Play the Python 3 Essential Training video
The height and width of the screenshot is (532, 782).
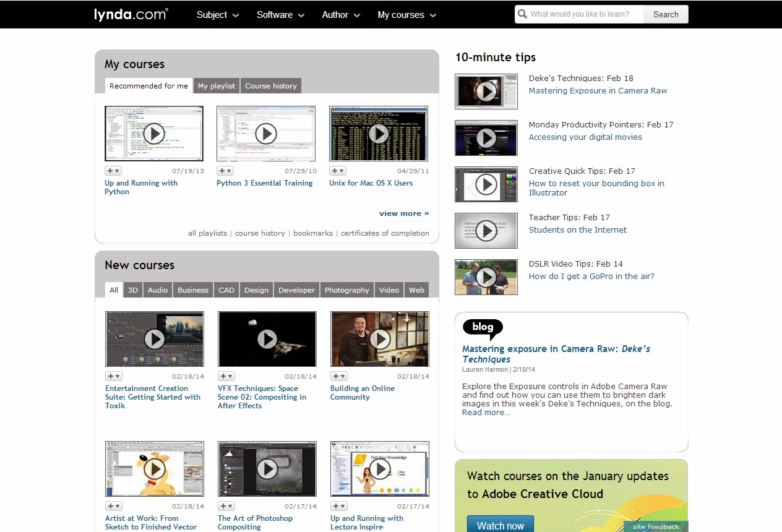(x=266, y=134)
